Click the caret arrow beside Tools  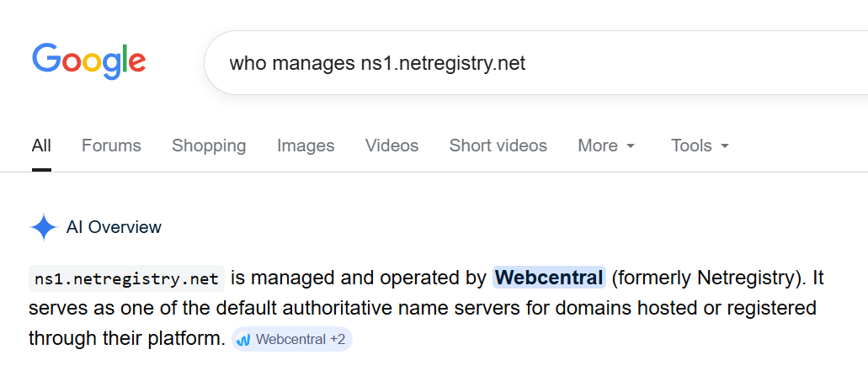tap(724, 146)
